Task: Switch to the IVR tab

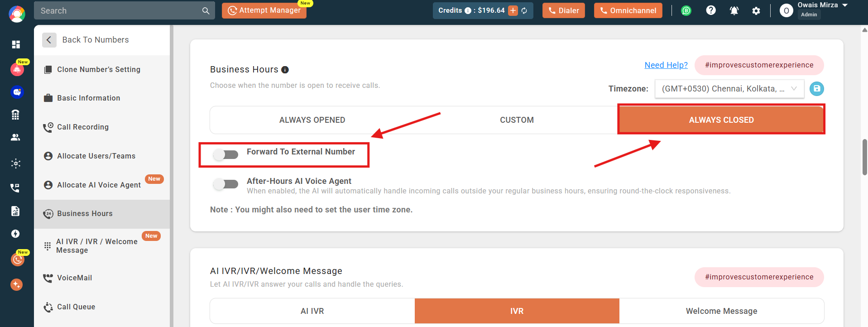Action: [x=517, y=311]
